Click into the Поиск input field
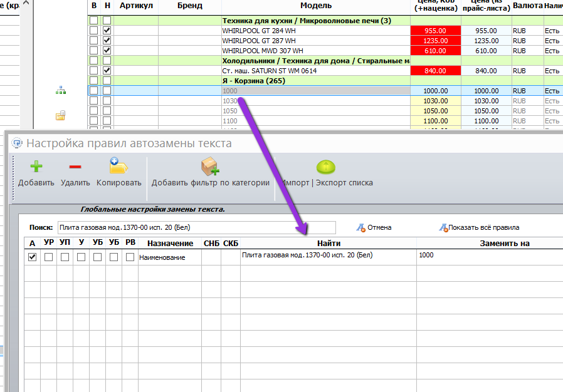 tap(197, 227)
